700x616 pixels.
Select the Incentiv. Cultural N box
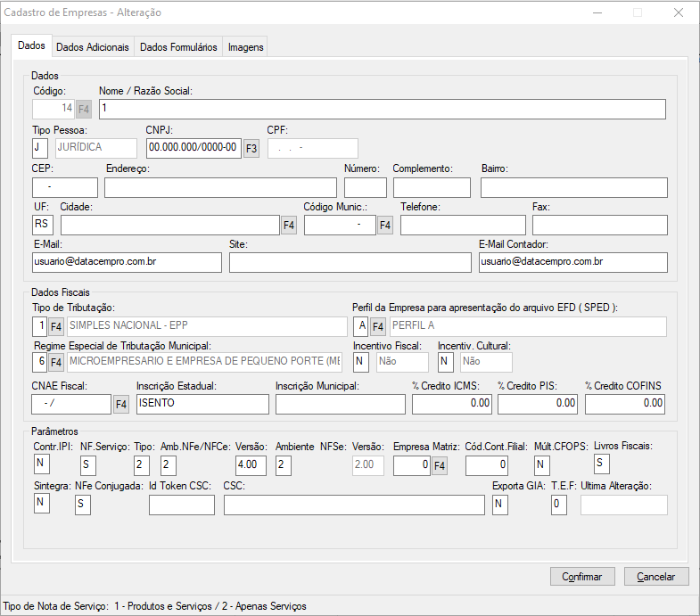pyautogui.click(x=446, y=362)
